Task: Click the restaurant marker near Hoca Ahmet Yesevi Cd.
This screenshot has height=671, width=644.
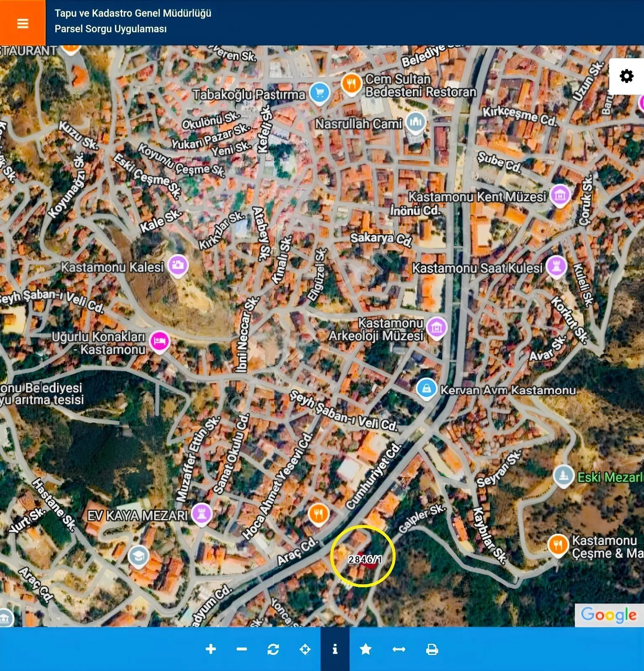Action: click(x=318, y=514)
